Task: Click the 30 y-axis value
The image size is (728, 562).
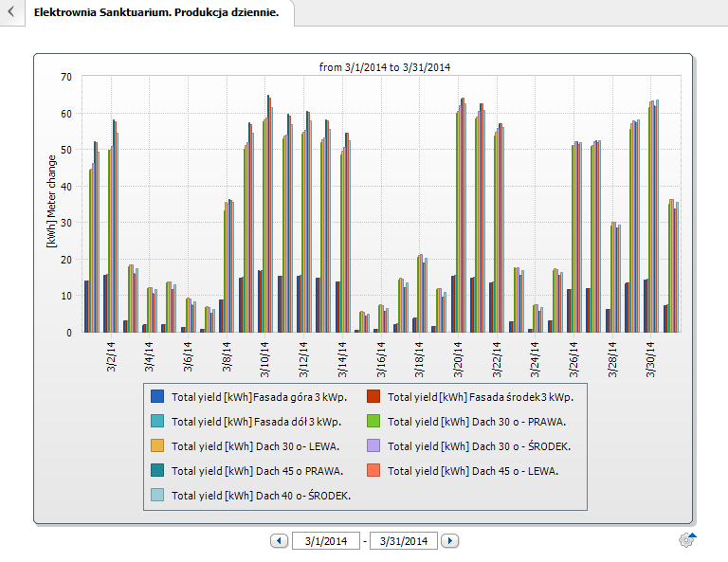Action: 66,223
